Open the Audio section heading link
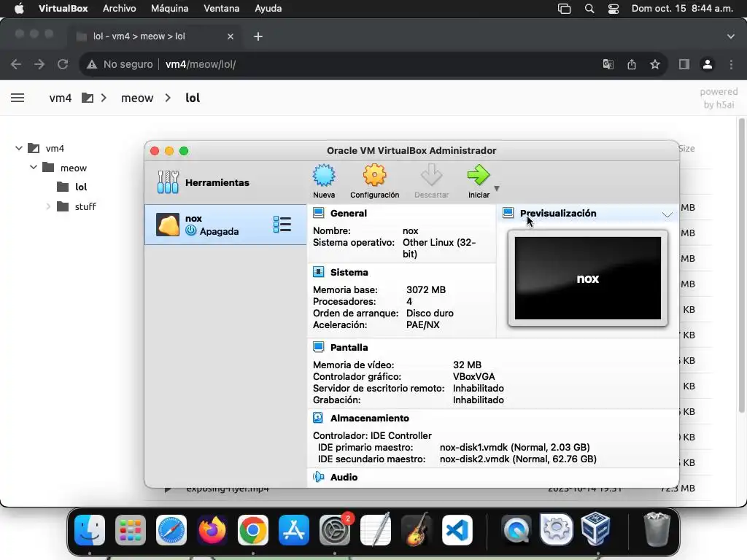747x560 pixels. 344,477
